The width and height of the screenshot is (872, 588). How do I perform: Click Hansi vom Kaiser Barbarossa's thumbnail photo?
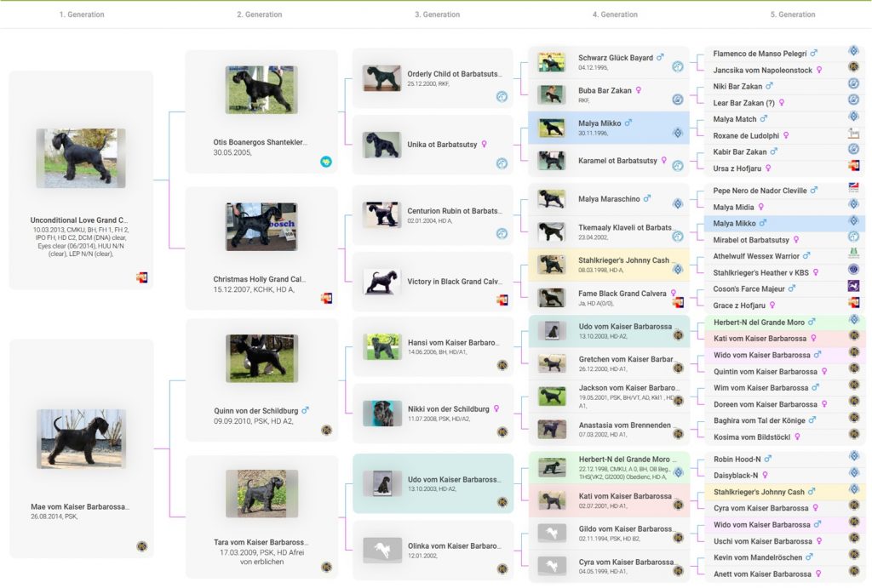tap(382, 346)
